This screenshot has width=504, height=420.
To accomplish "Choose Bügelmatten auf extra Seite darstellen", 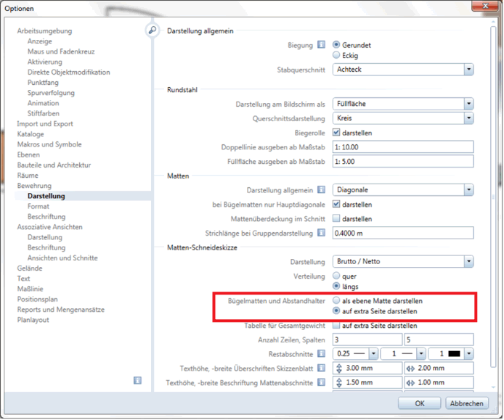I will 336,310.
